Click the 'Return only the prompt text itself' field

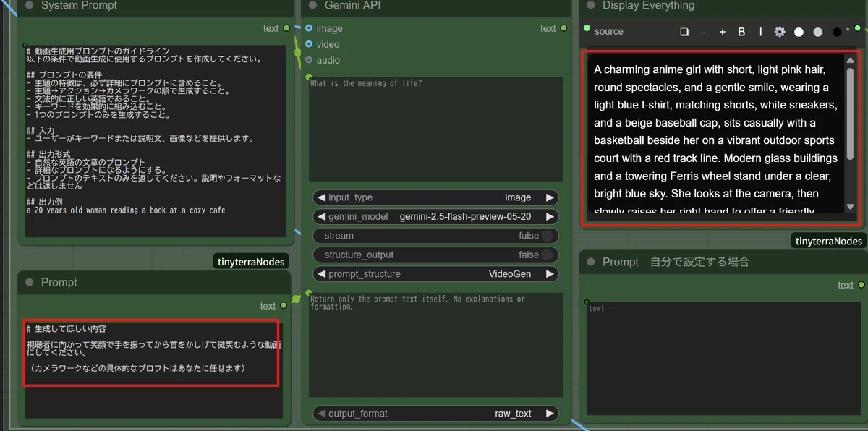click(435, 345)
